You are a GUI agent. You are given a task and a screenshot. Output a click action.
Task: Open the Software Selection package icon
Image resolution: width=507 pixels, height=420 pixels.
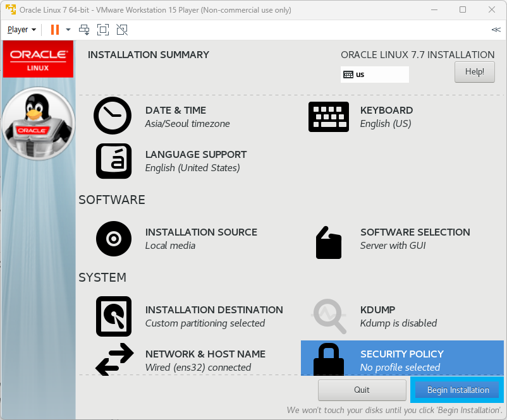329,243
